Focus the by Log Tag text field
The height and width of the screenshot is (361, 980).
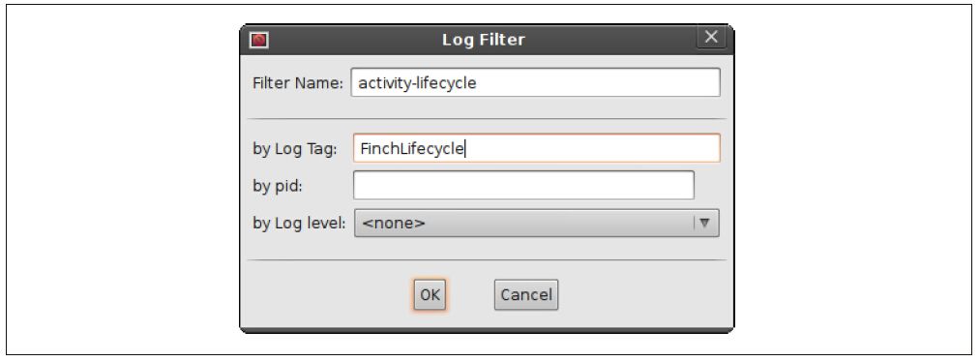pyautogui.click(x=536, y=148)
